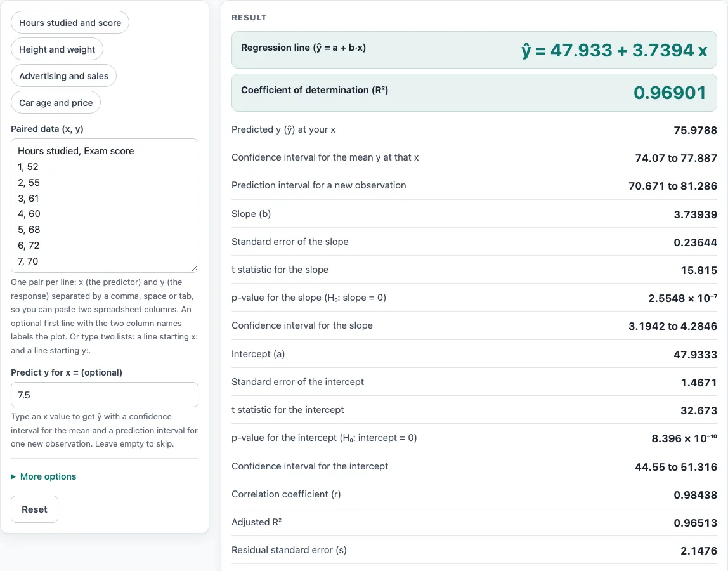Screen dimensions: 728x571
Task: Load the Hours studied and score example
Action: [70, 23]
